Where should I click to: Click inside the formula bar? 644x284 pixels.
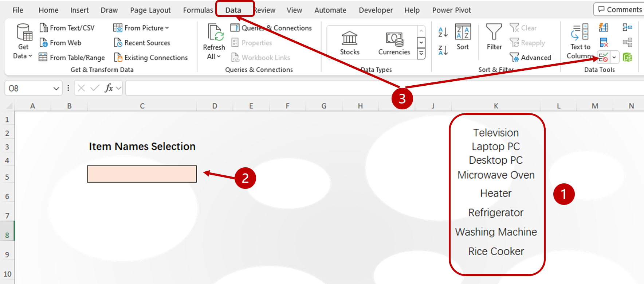[364, 88]
